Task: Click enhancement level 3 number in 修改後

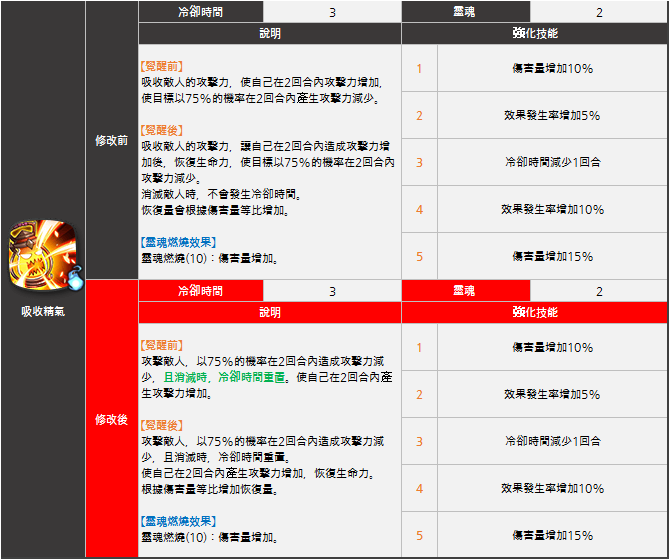Action: (x=419, y=442)
